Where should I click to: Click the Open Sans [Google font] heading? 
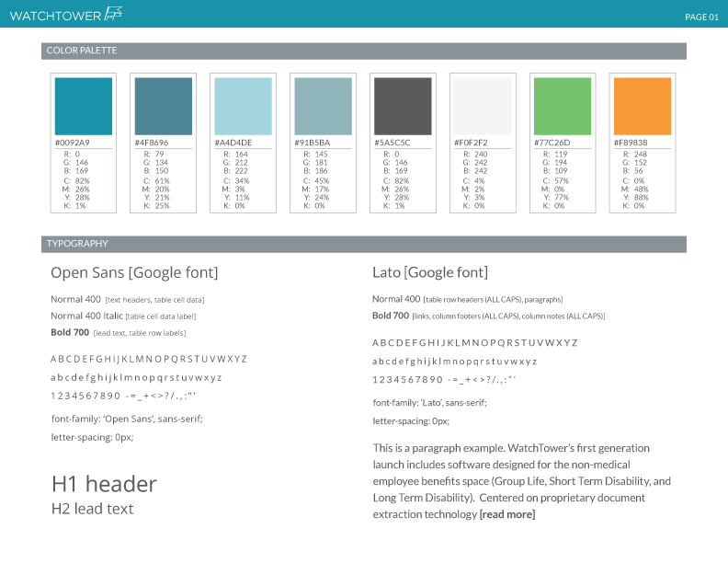point(134,272)
